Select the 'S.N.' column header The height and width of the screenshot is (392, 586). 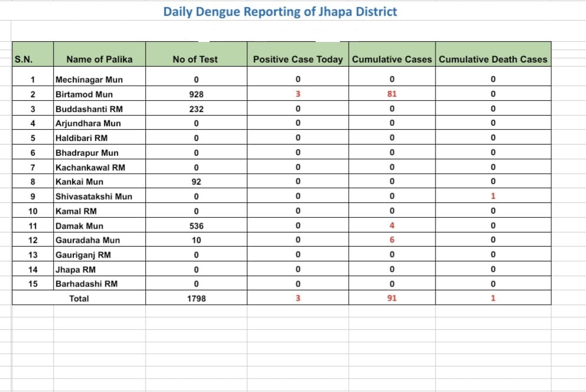coord(33,54)
